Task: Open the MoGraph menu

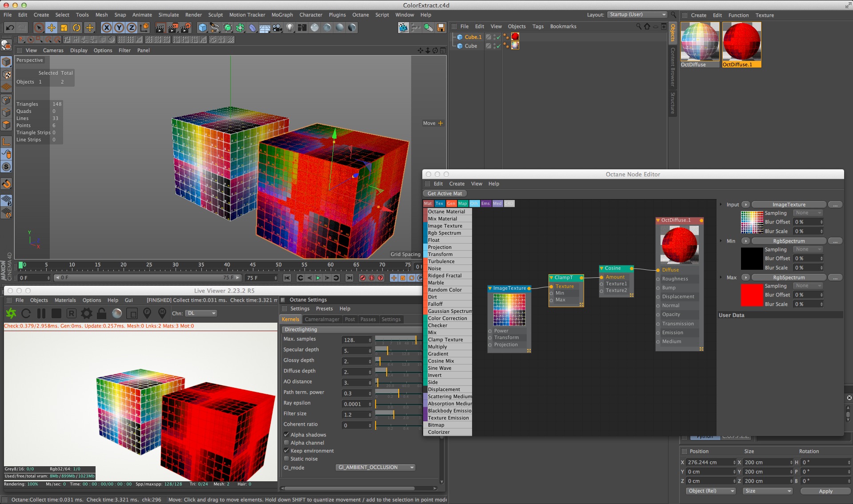Action: 282,15
